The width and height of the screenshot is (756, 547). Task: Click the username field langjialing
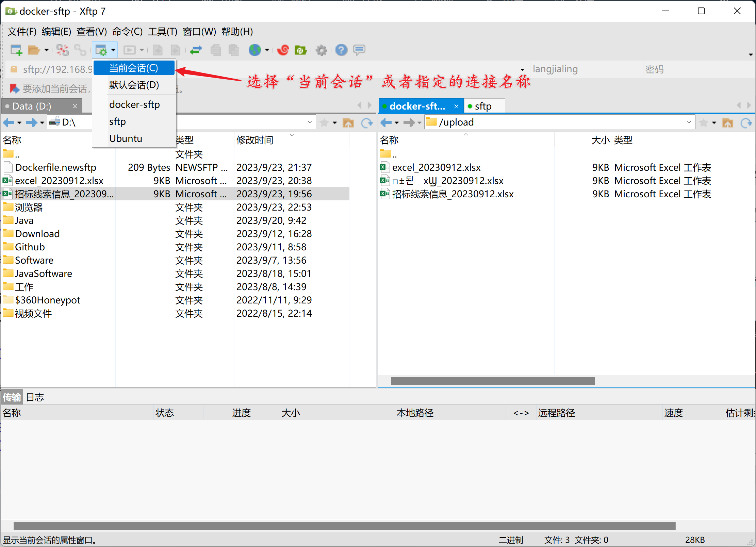point(586,69)
